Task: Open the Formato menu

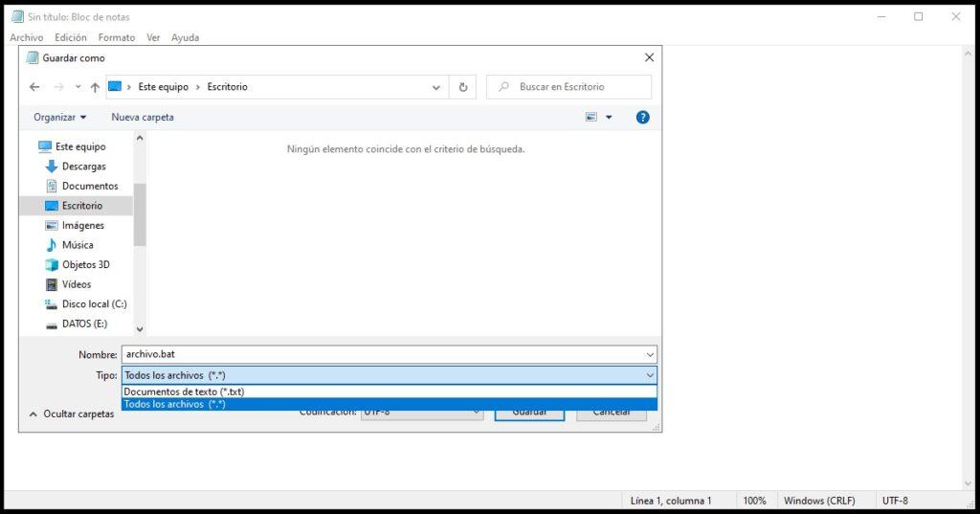Action: [x=117, y=37]
